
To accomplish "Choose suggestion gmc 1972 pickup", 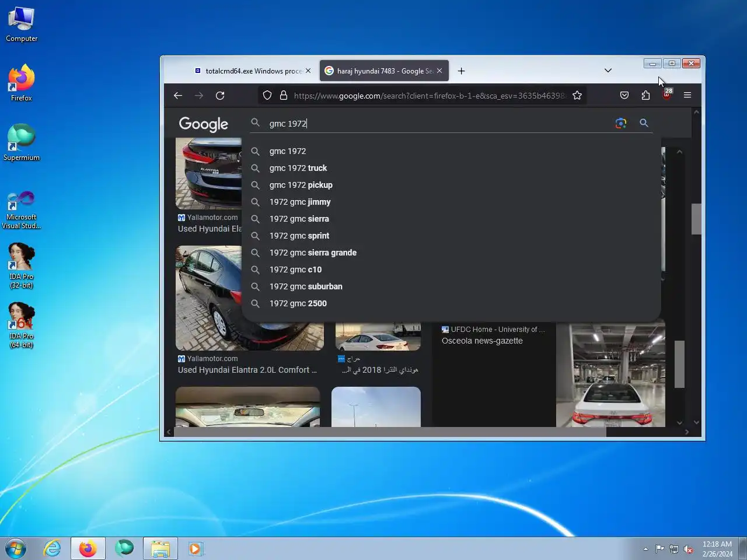I will [451, 185].
